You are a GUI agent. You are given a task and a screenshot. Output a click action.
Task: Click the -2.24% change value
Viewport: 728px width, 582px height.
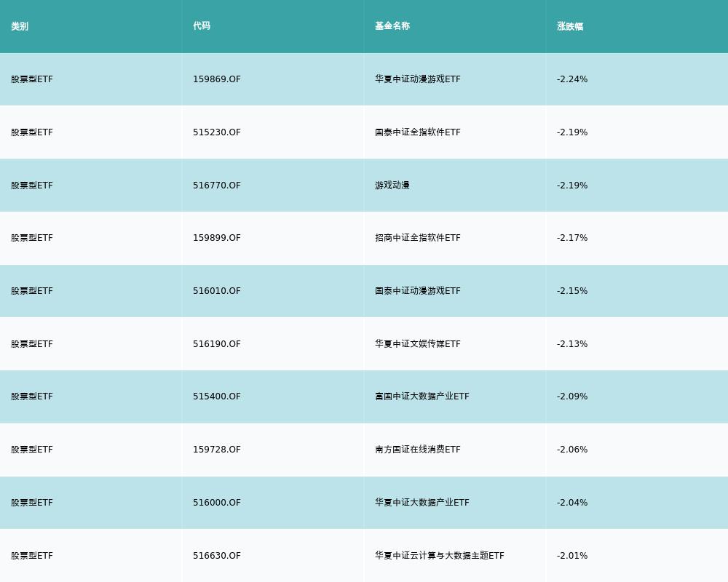click(572, 79)
